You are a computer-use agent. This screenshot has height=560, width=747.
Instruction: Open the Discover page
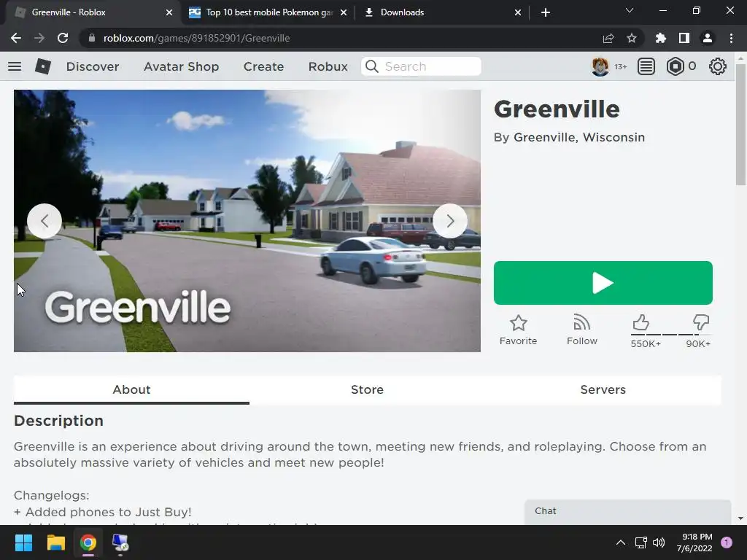coord(93,66)
